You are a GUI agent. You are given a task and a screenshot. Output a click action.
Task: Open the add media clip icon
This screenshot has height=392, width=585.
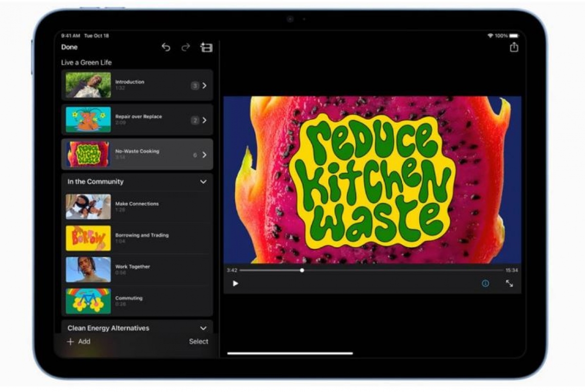pos(206,47)
